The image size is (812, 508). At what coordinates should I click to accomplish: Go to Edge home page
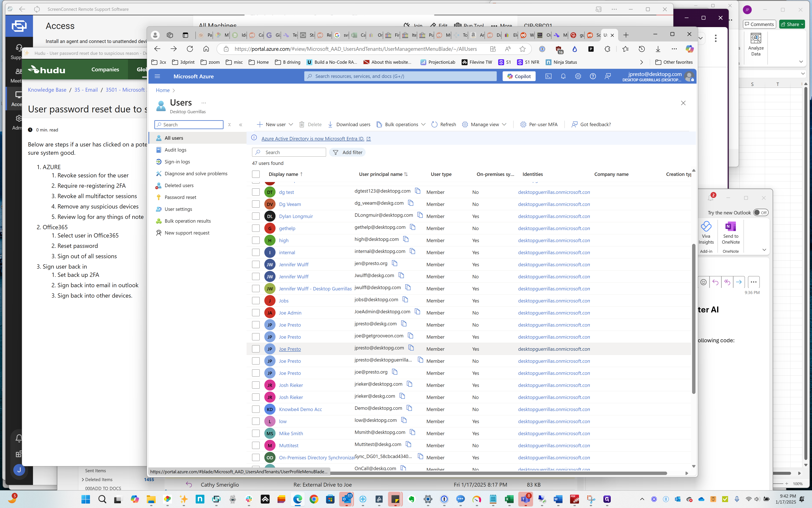tap(206, 49)
